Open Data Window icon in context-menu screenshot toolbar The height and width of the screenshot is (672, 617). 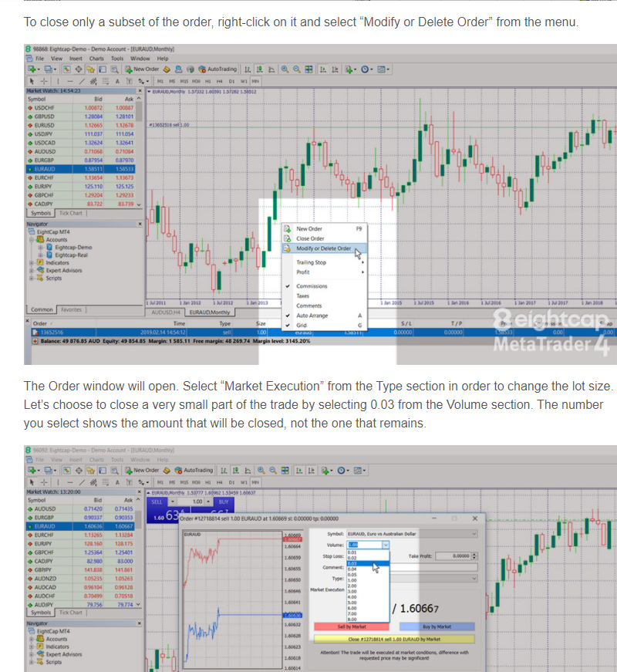tap(79, 69)
